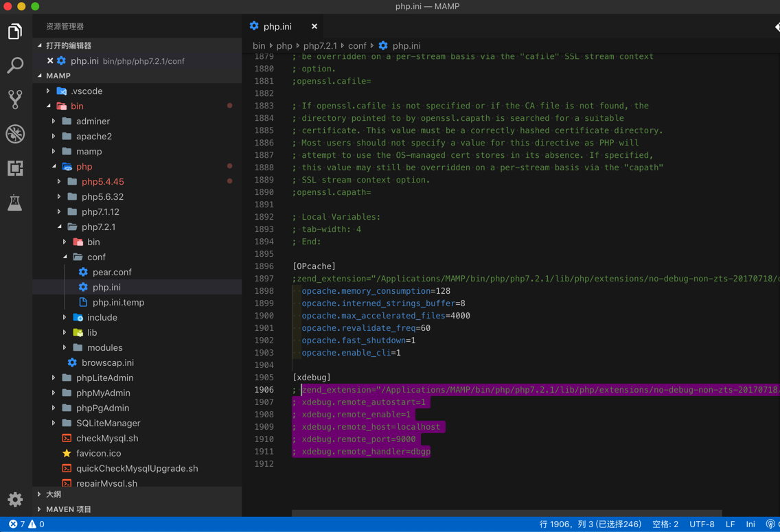Click the horizontal scrollbar of editor
780x532 pixels.
pos(507,513)
